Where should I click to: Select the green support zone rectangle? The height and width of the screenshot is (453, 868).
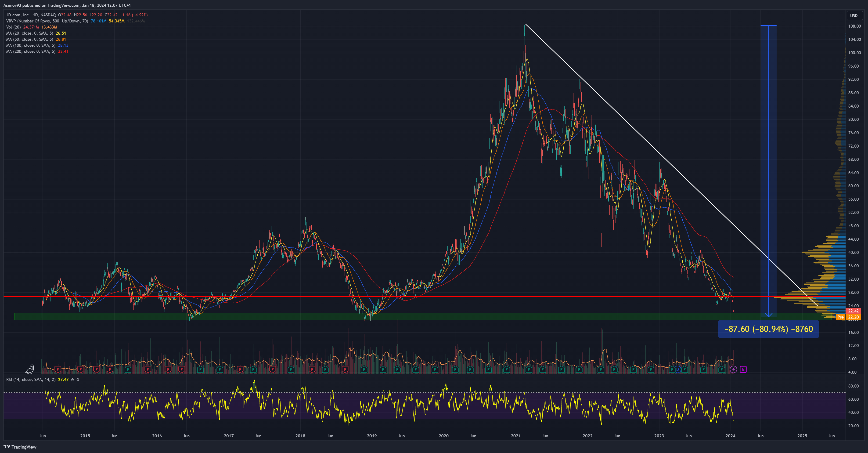(270, 316)
